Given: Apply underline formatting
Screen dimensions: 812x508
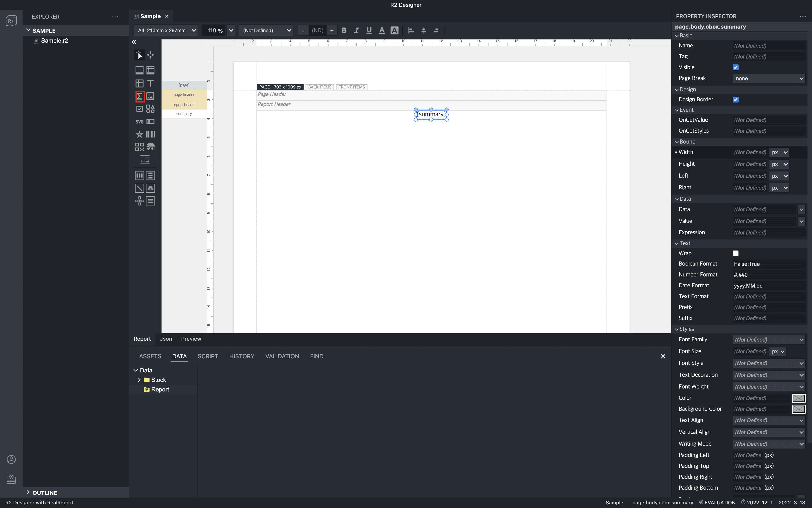Looking at the screenshot, I should coord(369,30).
